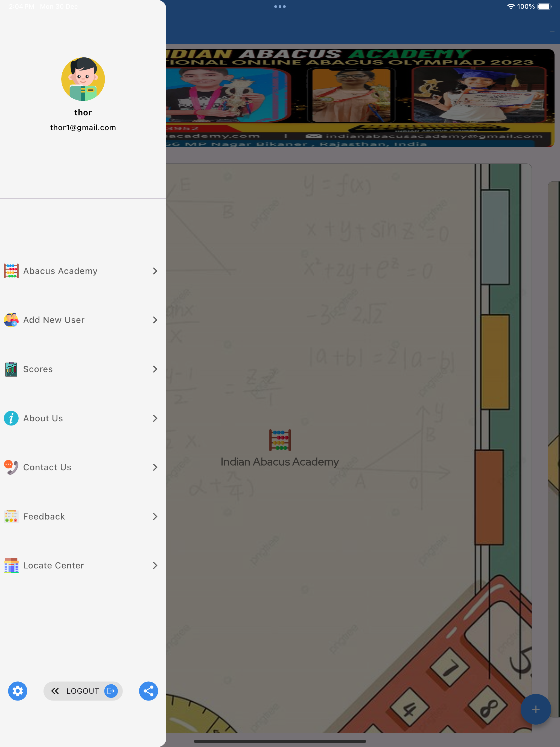The height and width of the screenshot is (747, 560).
Task: Tap the battery status icon
Action: pyautogui.click(x=544, y=6)
